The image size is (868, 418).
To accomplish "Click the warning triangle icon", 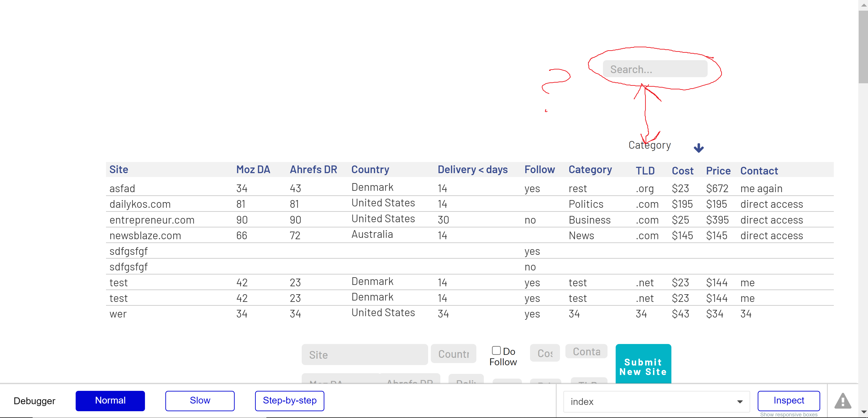I will (842, 401).
